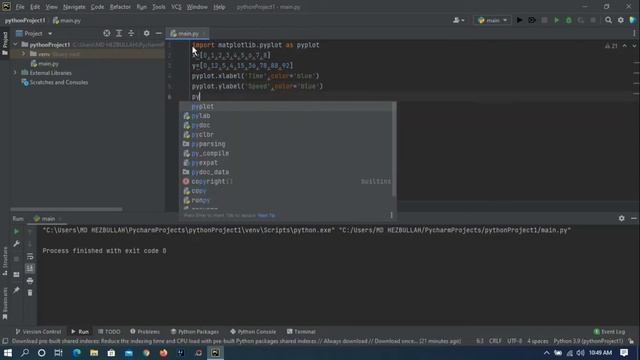Open File Explorer from the taskbar
This screenshot has width=640, height=360.
pyautogui.click(x=94, y=353)
